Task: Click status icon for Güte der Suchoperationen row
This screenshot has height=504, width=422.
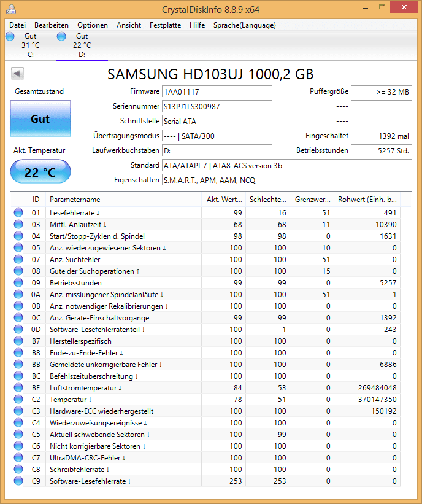Action: (18, 271)
